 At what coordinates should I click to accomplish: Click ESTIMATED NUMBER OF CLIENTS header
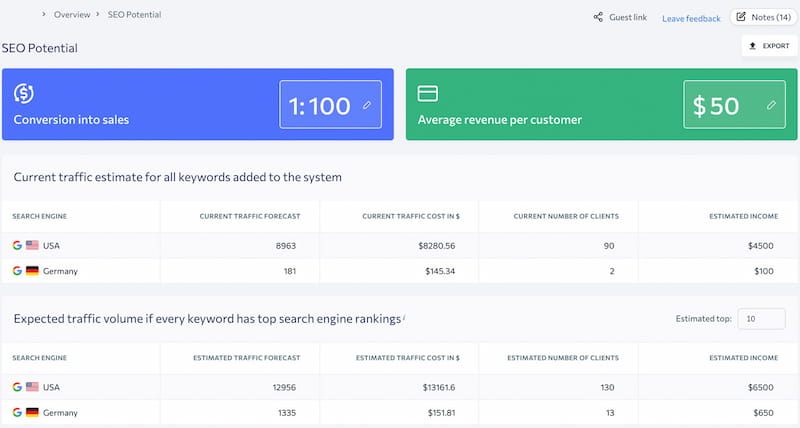click(x=563, y=358)
